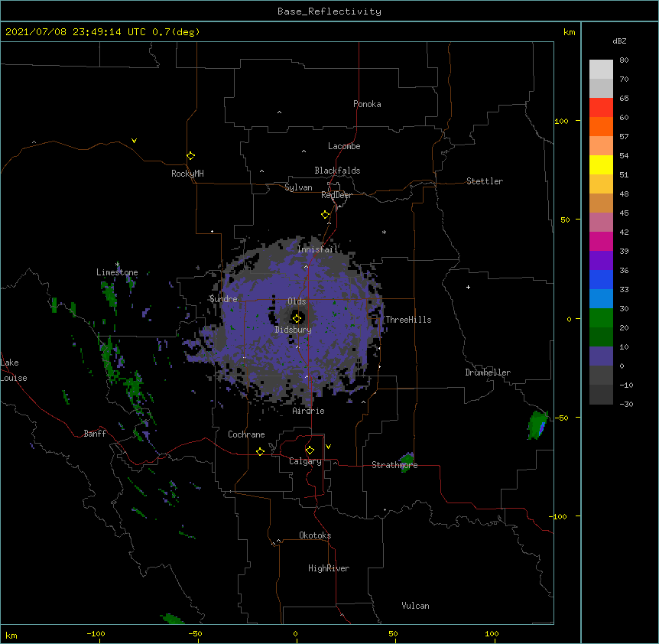Click the 45 dBZ legend value
This screenshot has height=644, width=659.
point(624,213)
